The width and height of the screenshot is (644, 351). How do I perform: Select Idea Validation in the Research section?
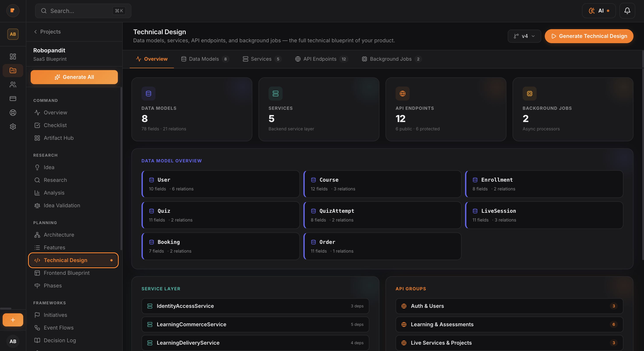62,205
